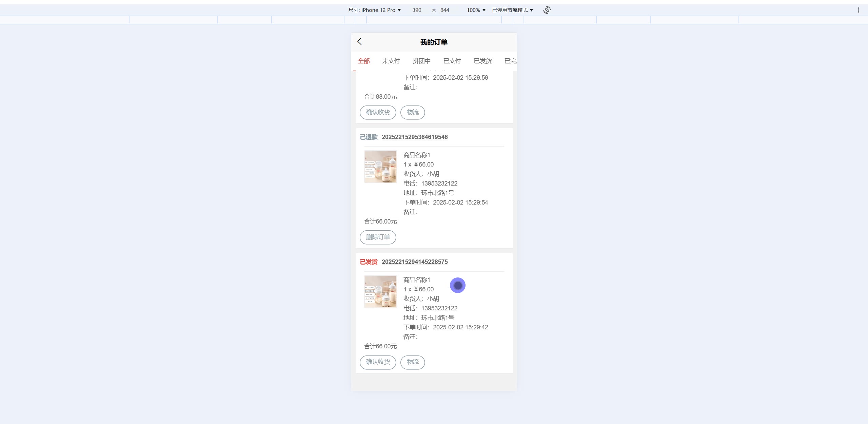Click 删除订单 button on refunded order
This screenshot has width=868, height=424.
(x=378, y=237)
